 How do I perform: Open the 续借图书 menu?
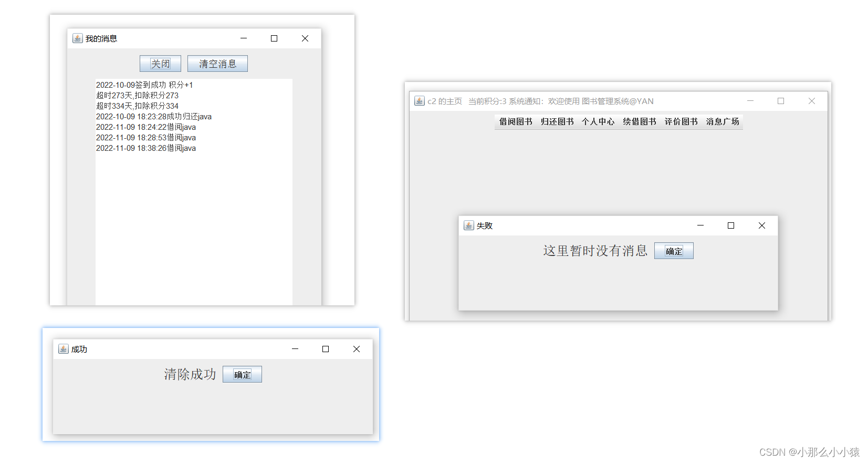point(640,121)
